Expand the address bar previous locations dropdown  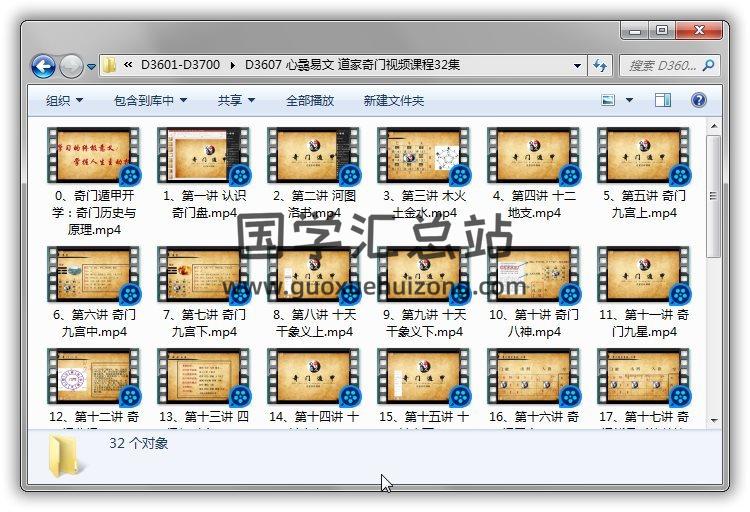tap(578, 66)
